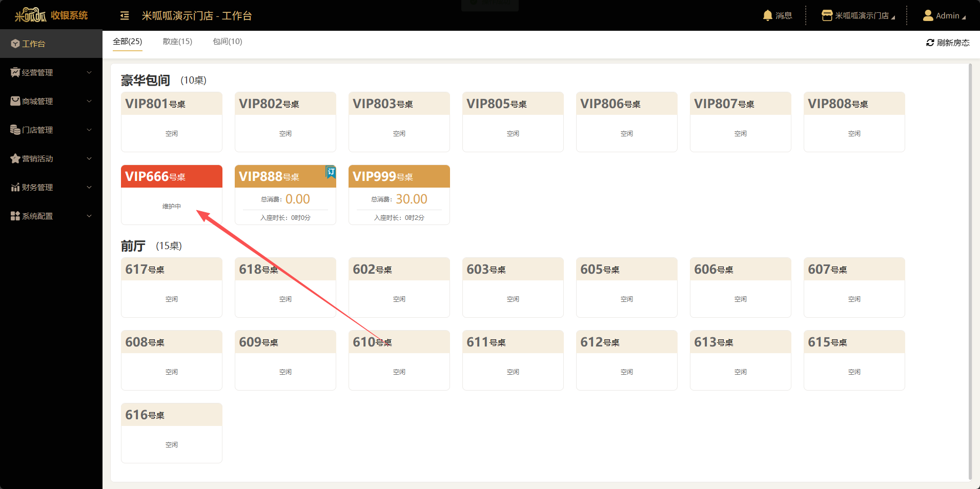This screenshot has height=489, width=980.
Task: Expand the 门店管理 sidebar chevron
Action: pyautogui.click(x=89, y=130)
